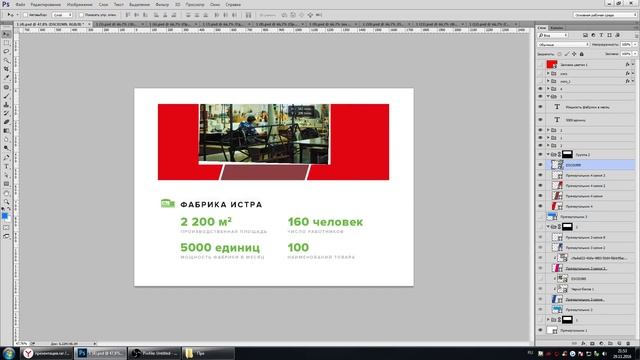This screenshot has width=640, height=360.
Task: Click the auto-align layers icon in options bar
Action: [x=248, y=15]
